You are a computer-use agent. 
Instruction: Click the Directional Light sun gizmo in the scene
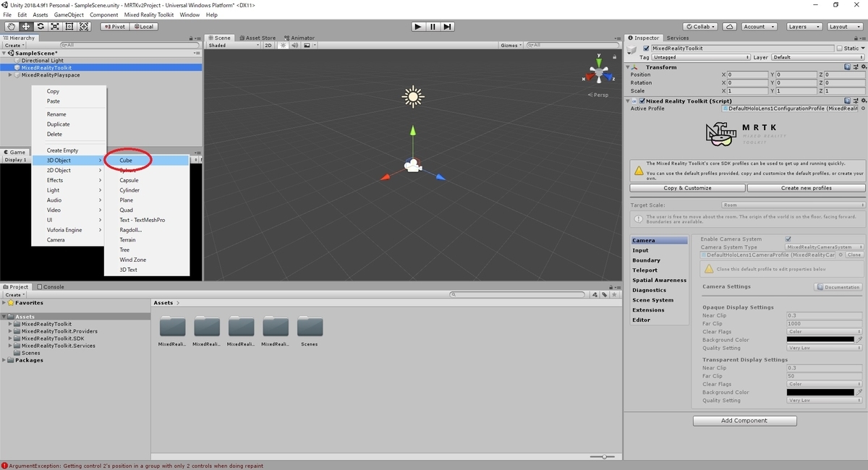tap(413, 96)
